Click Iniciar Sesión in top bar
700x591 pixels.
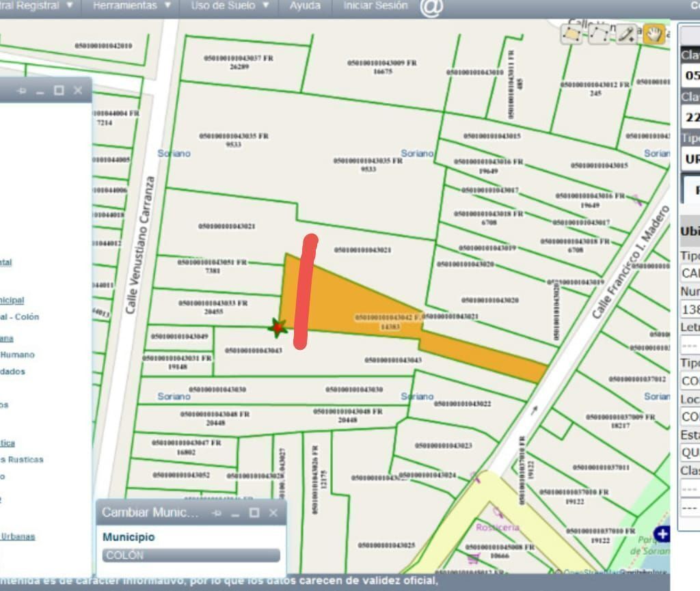point(375,5)
